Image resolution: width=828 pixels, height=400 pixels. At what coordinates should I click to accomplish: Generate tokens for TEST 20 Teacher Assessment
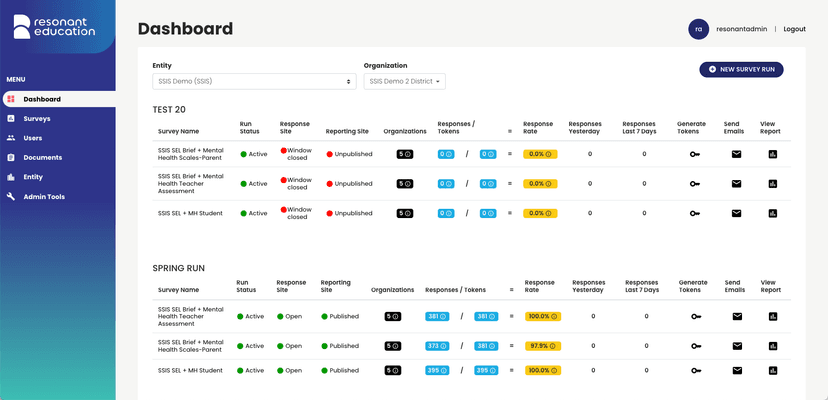click(x=695, y=184)
